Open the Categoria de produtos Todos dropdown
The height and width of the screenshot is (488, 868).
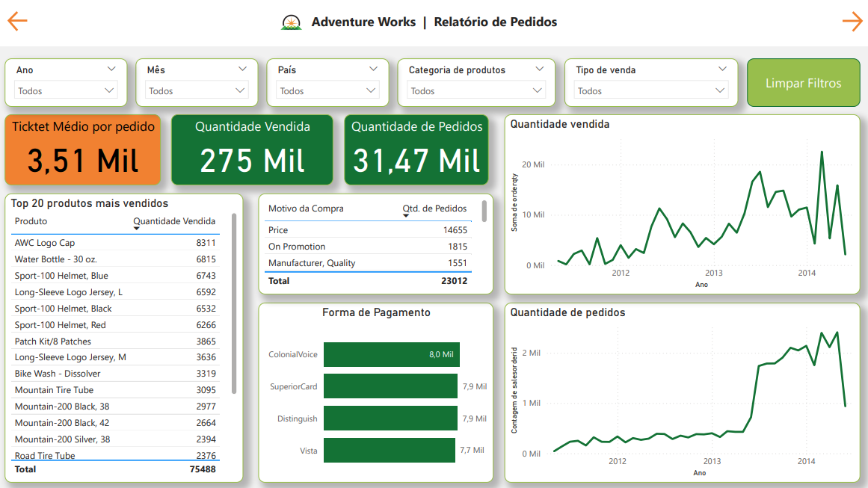pos(476,90)
